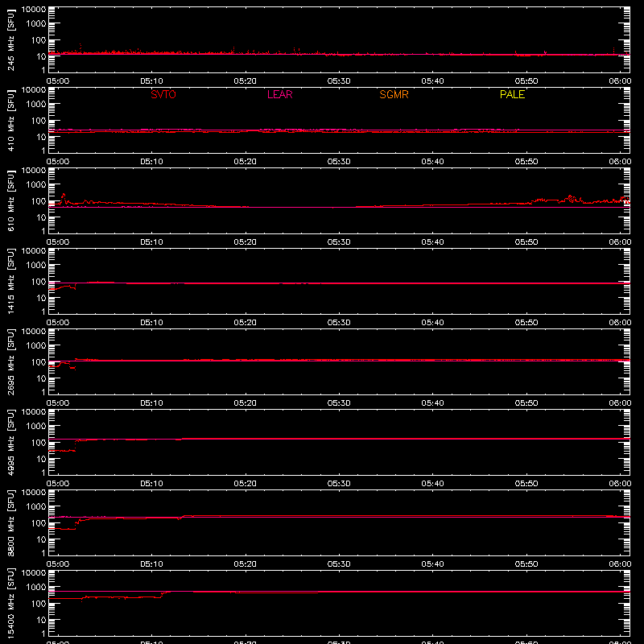
Task: Select the '1415 MHz [SFU]' axis title
Action: 11,281
